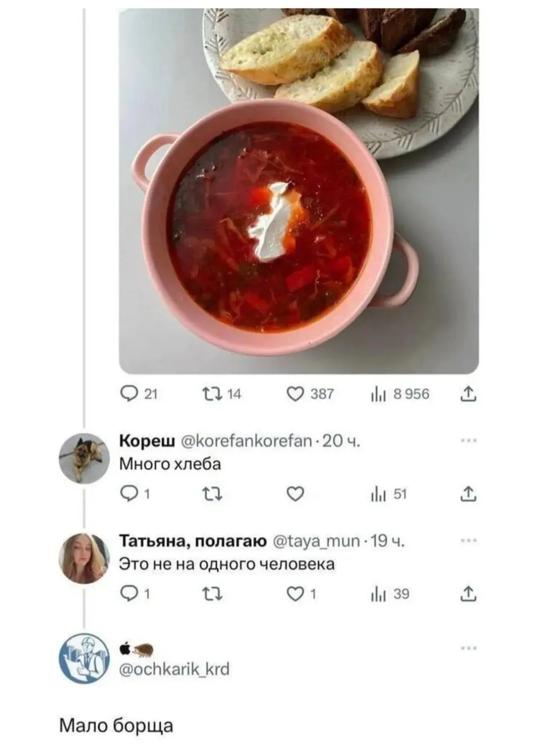
Task: Click Кореш's dog profile avatar
Action: pyautogui.click(x=84, y=458)
